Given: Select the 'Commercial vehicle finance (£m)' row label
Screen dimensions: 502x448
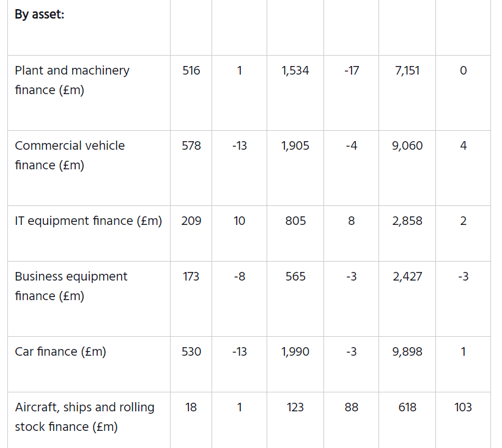Looking at the screenshot, I should 70,155.
